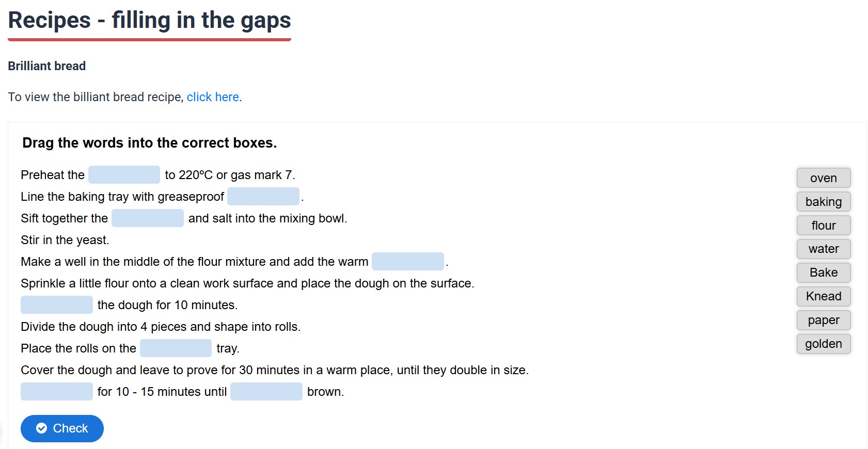Select the 'Knead' word tile
The image size is (868, 449).
(x=823, y=296)
